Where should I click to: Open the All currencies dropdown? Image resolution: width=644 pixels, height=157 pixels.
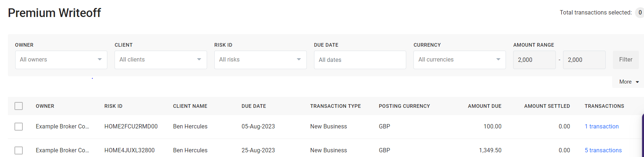[459, 60]
